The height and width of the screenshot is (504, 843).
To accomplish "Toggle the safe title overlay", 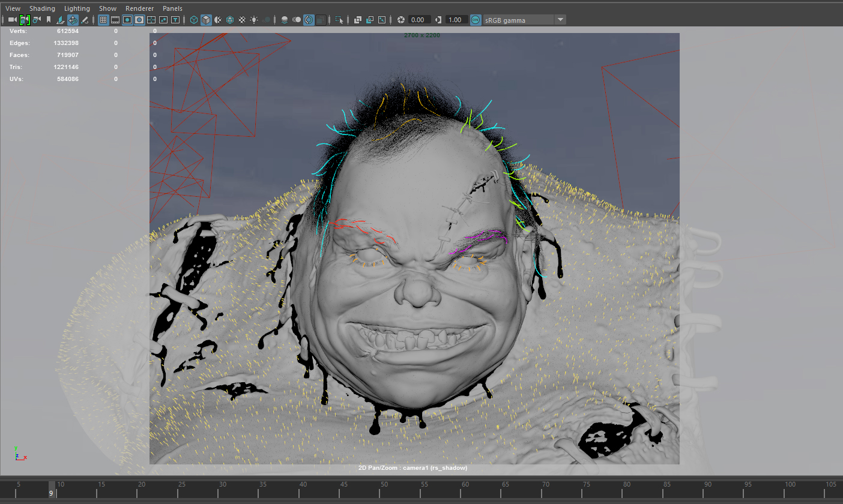I will [175, 20].
